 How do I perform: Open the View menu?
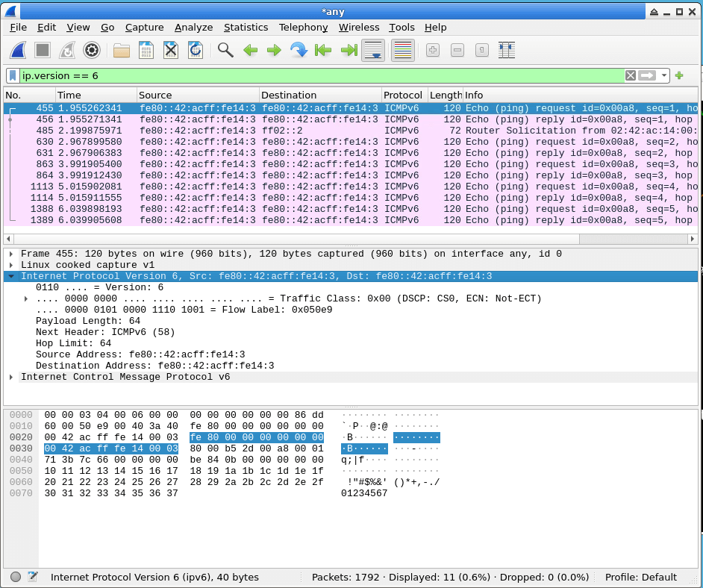78,28
